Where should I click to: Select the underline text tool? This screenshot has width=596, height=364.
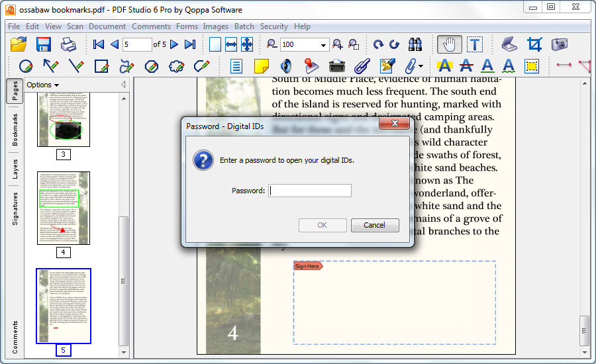[487, 66]
